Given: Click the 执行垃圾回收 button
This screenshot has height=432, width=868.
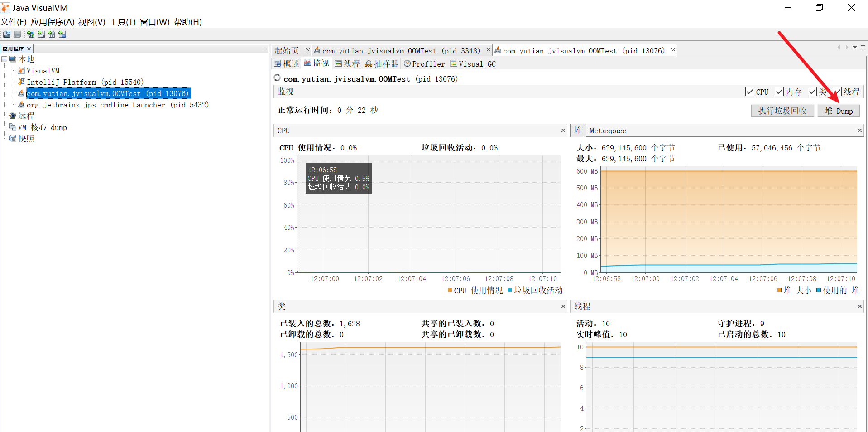Looking at the screenshot, I should pyautogui.click(x=782, y=111).
